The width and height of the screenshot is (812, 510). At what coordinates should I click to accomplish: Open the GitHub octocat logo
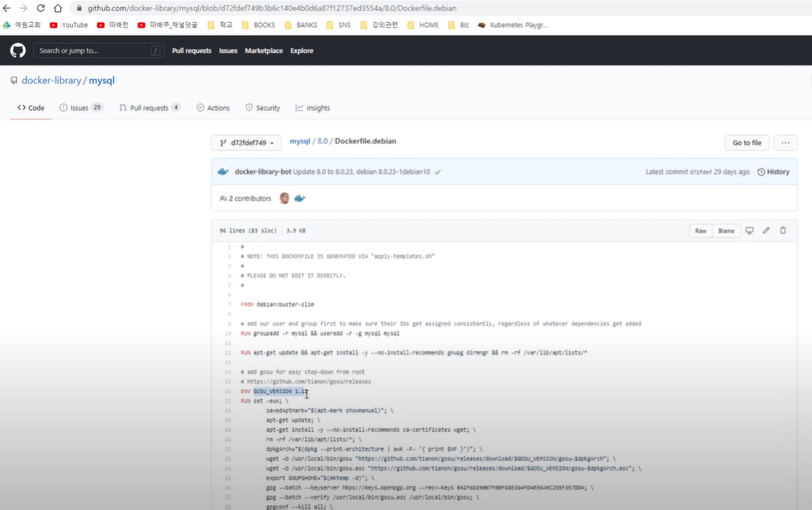click(x=17, y=50)
